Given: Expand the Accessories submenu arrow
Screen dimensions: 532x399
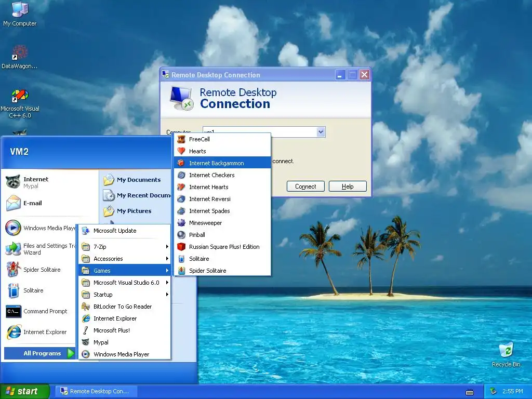Looking at the screenshot, I should point(167,259).
